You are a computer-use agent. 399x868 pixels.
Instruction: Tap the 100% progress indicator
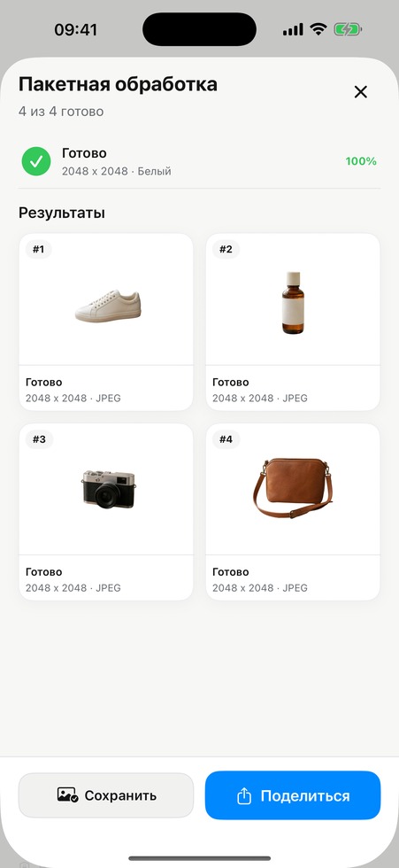point(361,161)
